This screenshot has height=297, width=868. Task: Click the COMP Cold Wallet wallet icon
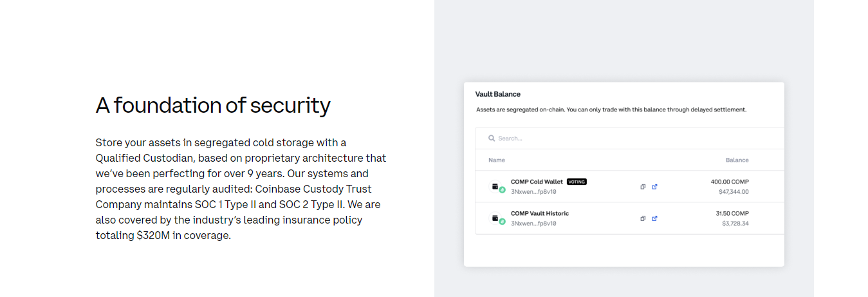click(497, 187)
